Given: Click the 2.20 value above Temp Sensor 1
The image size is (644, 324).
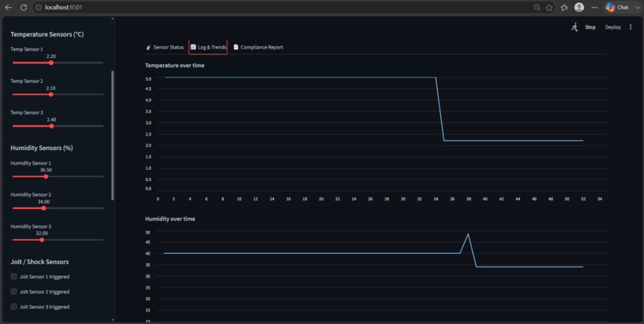Looking at the screenshot, I should [x=51, y=56].
